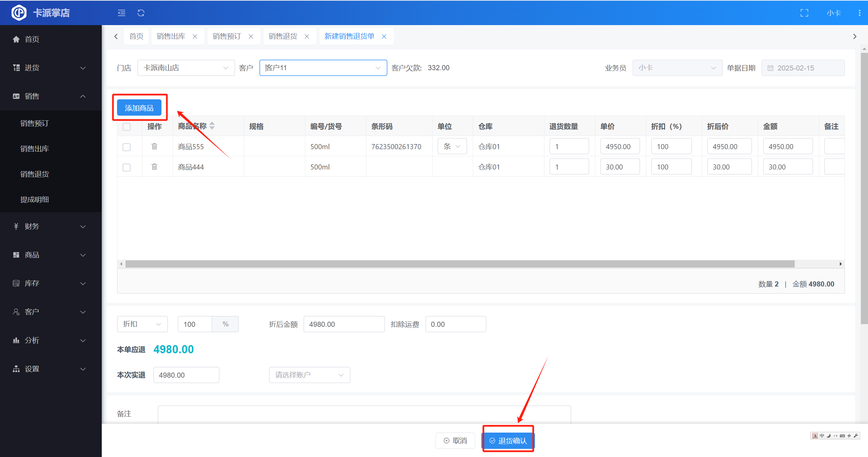Confirm the return with 退货确认
The image size is (868, 457).
[x=508, y=440]
